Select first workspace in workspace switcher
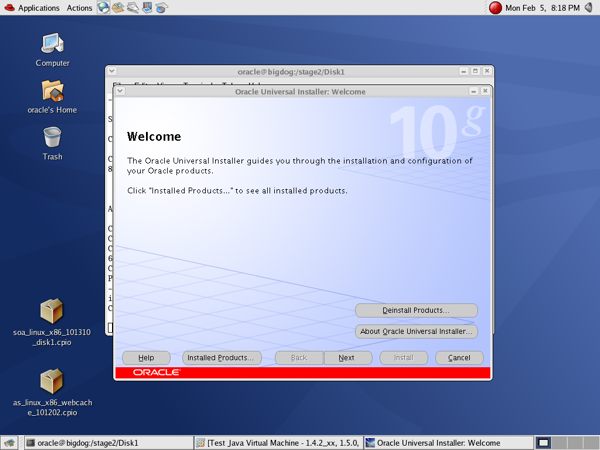 tap(543, 443)
